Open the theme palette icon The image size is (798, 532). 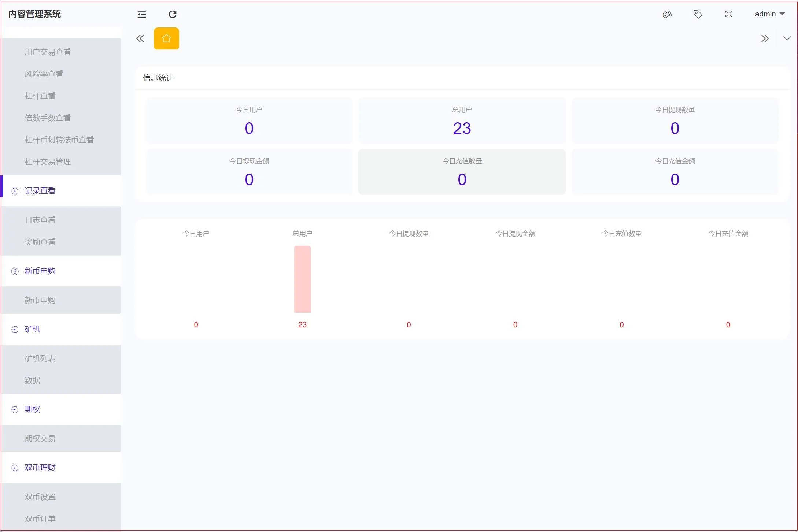pyautogui.click(x=667, y=14)
